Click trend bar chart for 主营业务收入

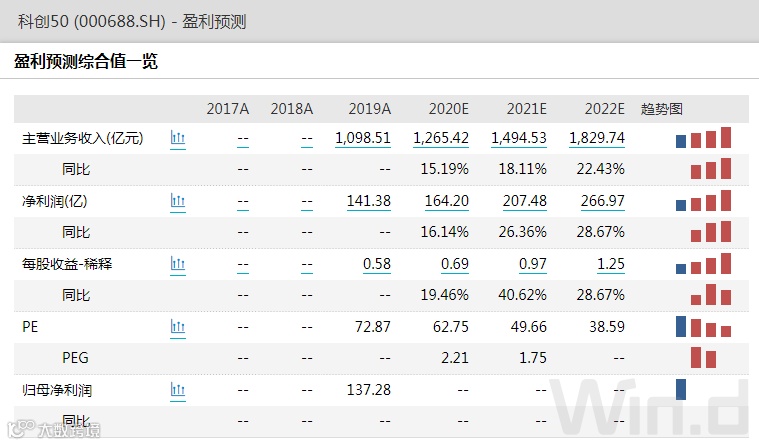[703, 138]
